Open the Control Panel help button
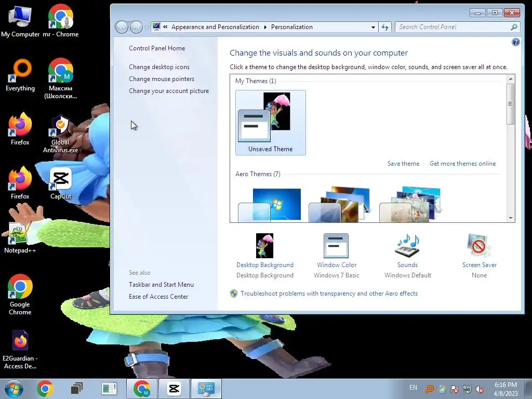The height and width of the screenshot is (399, 532). [x=515, y=42]
